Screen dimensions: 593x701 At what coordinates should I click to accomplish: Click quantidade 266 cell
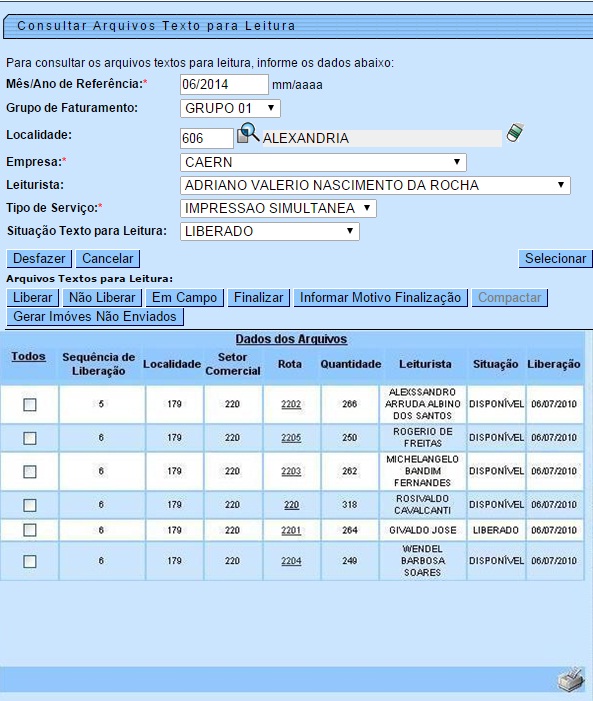[x=350, y=404]
